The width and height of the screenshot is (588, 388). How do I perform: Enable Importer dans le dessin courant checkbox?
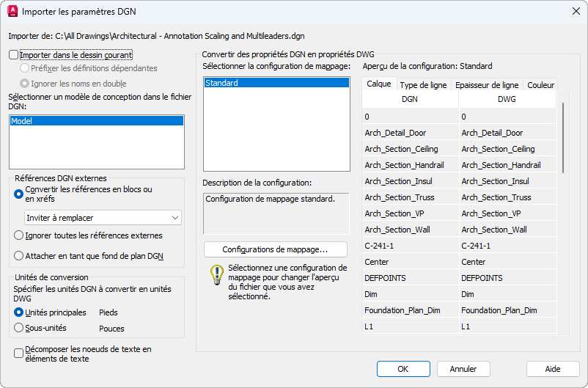pyautogui.click(x=14, y=55)
